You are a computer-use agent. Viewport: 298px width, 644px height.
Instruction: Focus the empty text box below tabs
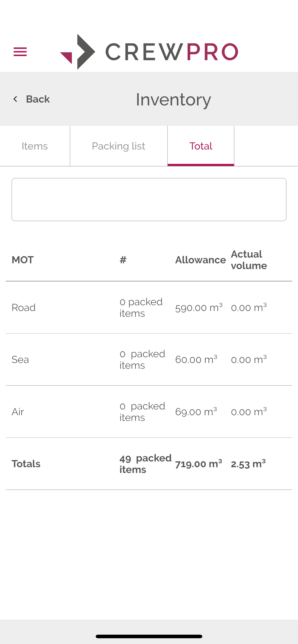point(149,200)
